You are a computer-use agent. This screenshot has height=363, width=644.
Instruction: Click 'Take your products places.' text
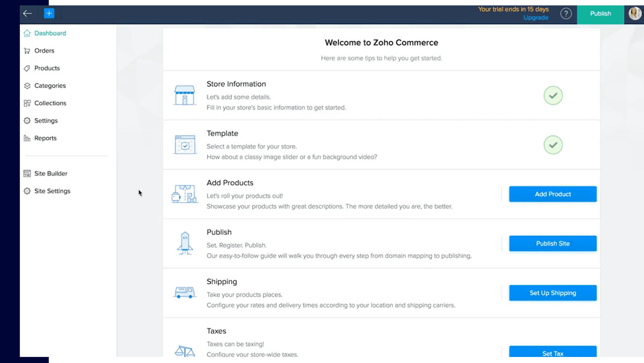coord(245,295)
